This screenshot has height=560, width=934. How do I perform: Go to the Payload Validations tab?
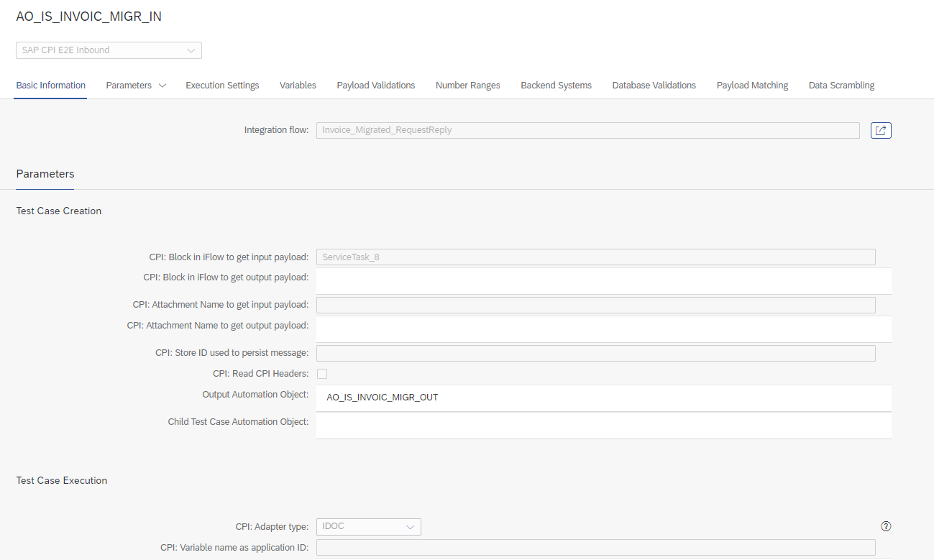pos(375,86)
